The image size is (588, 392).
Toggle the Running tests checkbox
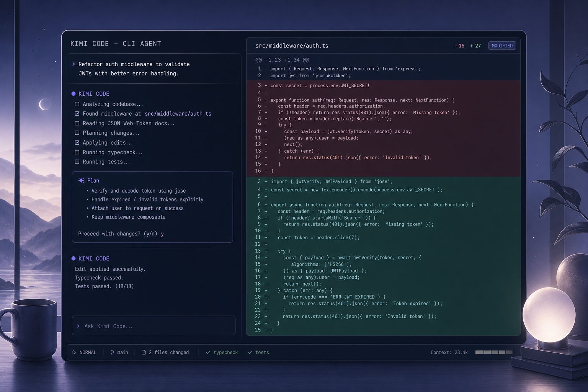[x=77, y=162]
